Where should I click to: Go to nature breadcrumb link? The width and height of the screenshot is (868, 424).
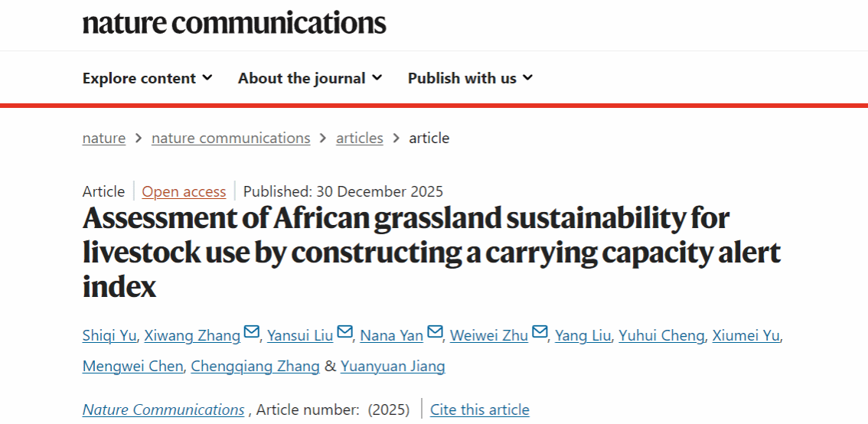[x=104, y=139]
